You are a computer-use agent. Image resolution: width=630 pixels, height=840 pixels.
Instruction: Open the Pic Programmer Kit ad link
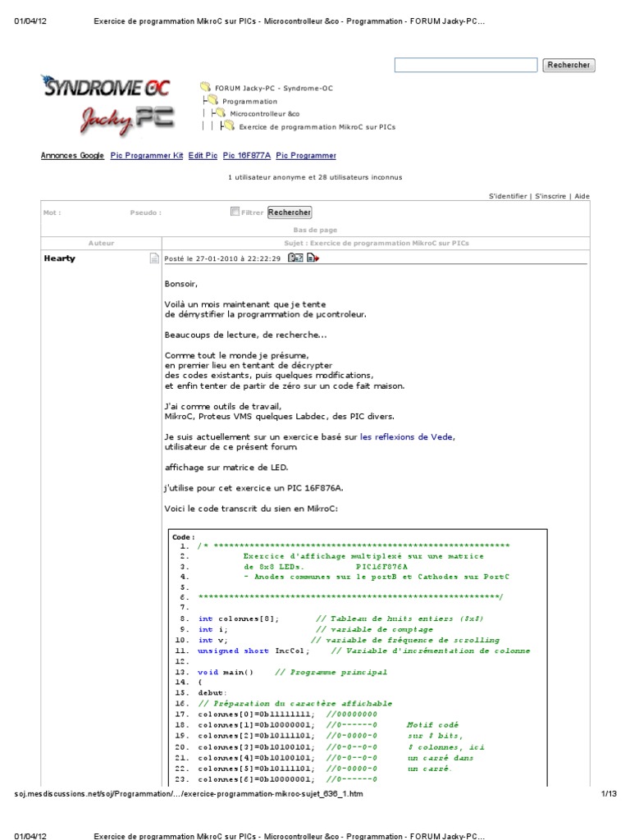coord(147,155)
